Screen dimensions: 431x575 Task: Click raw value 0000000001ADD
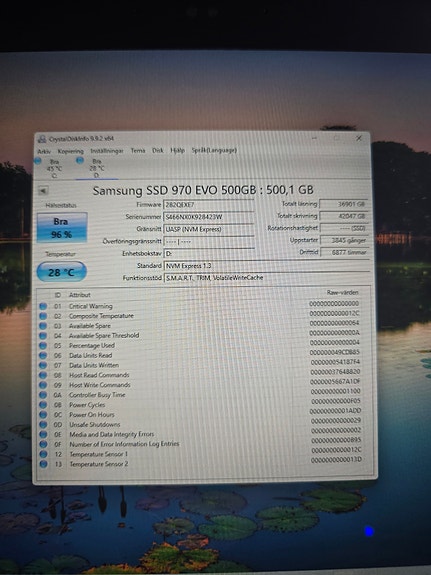tap(336, 411)
